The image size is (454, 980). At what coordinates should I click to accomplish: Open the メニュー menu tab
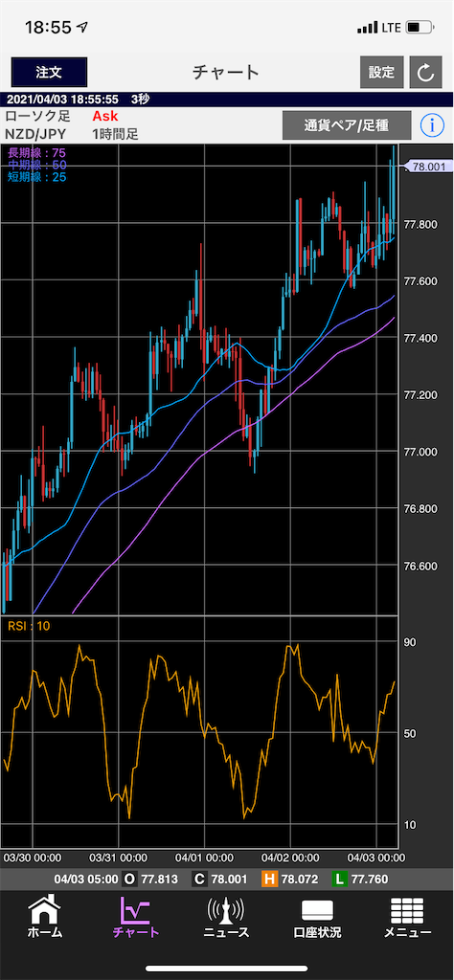click(x=407, y=918)
